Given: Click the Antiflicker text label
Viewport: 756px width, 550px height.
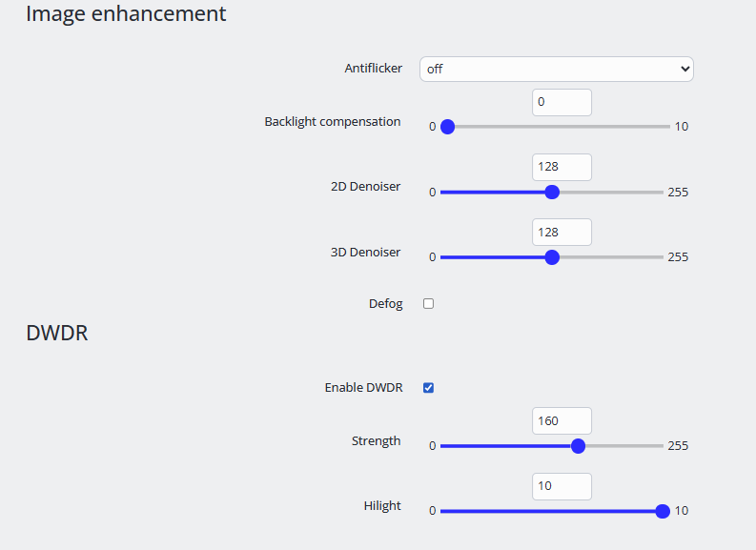Looking at the screenshot, I should [373, 69].
